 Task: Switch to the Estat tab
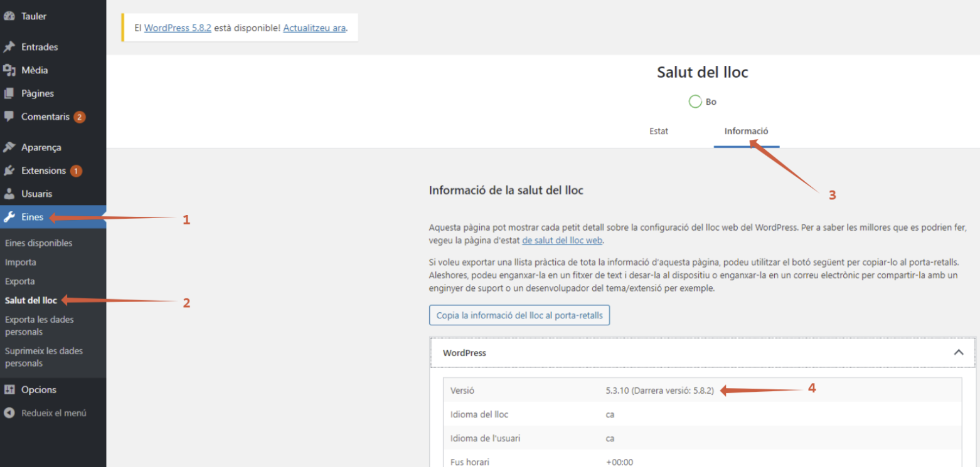pyautogui.click(x=659, y=132)
